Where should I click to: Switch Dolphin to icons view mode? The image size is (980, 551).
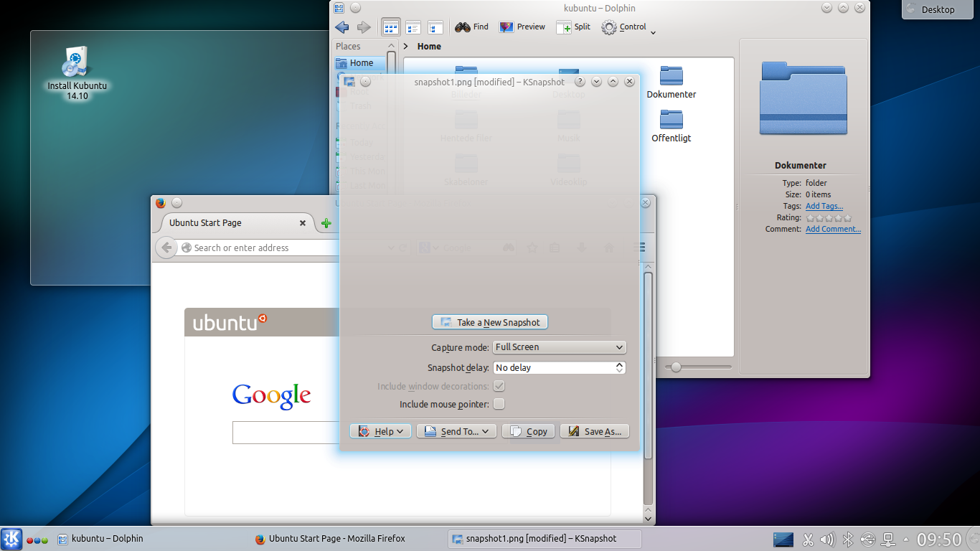(x=391, y=27)
